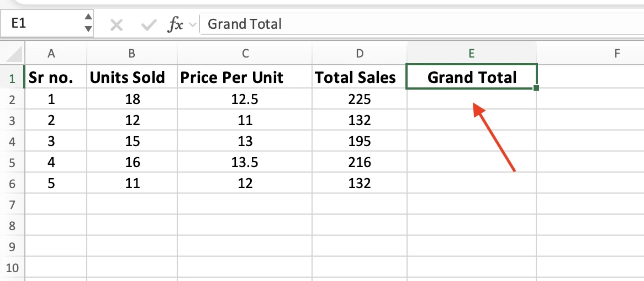Screen dimensions: 644x281
Task: Select Total Sales cell showing 195
Action: pos(360,141)
